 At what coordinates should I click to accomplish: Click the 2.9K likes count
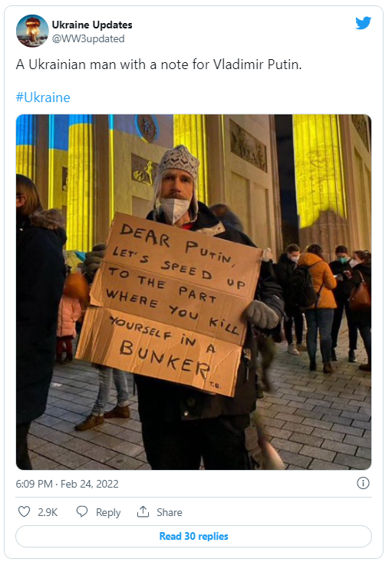48,512
